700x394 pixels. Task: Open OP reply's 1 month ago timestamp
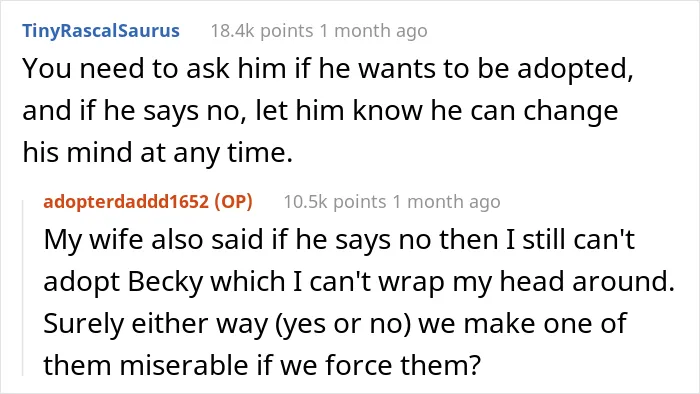click(446, 202)
